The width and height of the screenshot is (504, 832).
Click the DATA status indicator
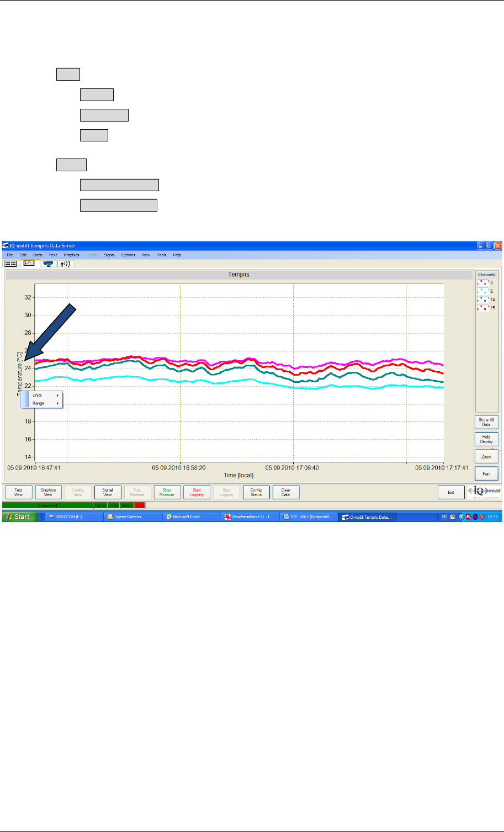tap(100, 505)
